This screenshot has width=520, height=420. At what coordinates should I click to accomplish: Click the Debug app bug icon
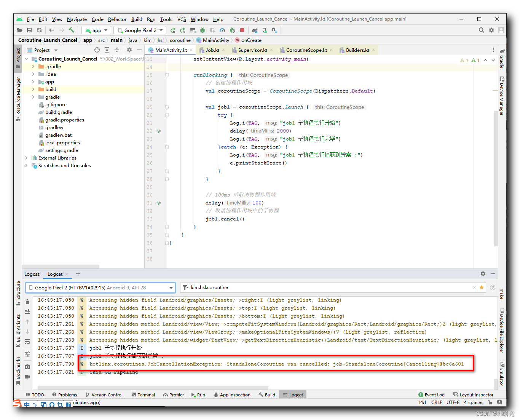click(203, 30)
